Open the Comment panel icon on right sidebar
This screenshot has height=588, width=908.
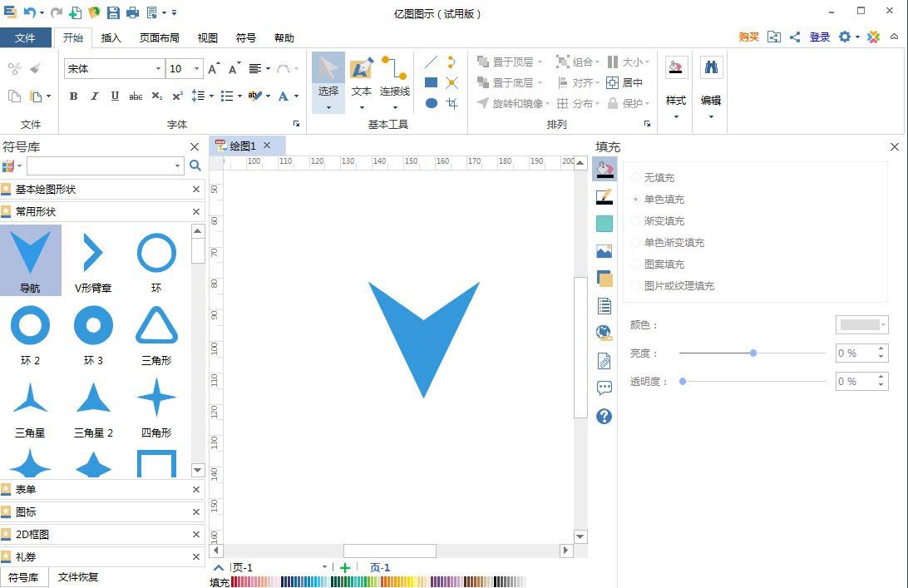(604, 387)
